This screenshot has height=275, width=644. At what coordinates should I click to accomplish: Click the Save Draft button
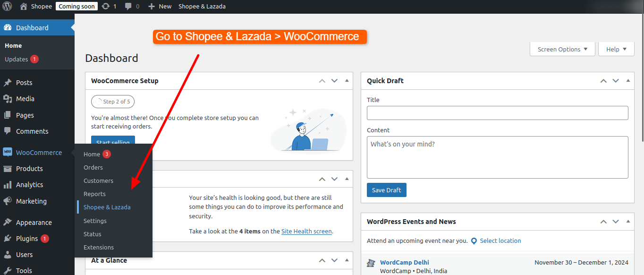[386, 190]
